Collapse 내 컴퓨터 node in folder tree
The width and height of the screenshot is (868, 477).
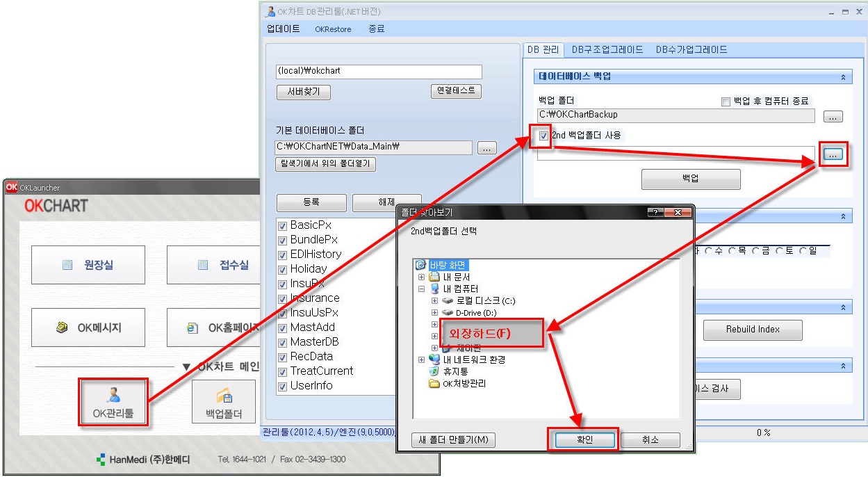[421, 289]
